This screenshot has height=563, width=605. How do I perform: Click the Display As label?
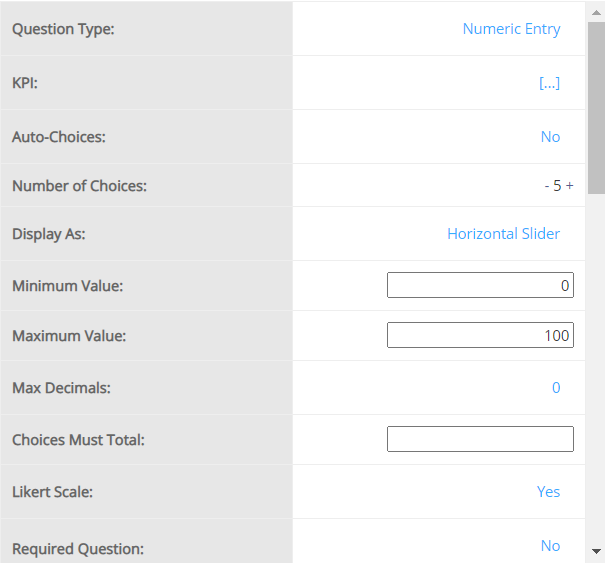click(49, 234)
